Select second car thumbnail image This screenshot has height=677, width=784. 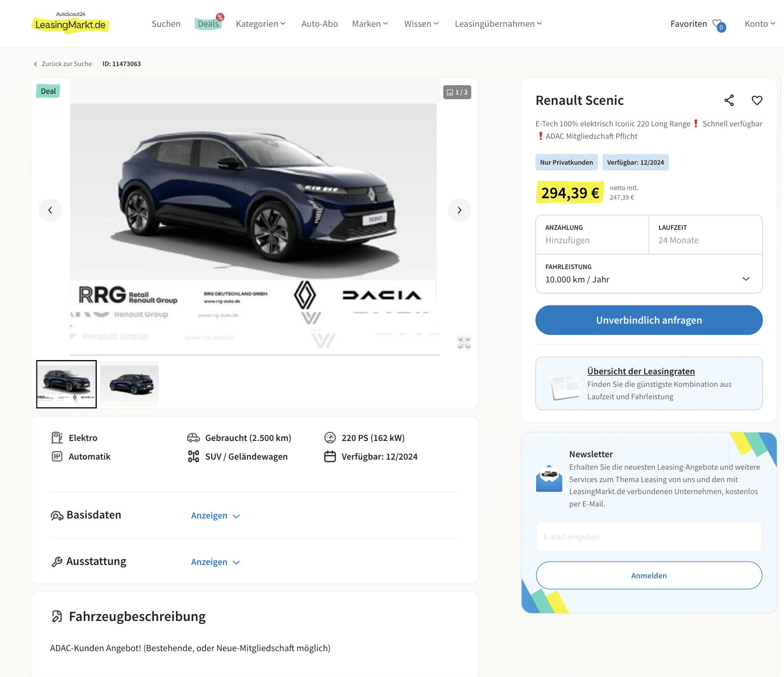(x=129, y=384)
